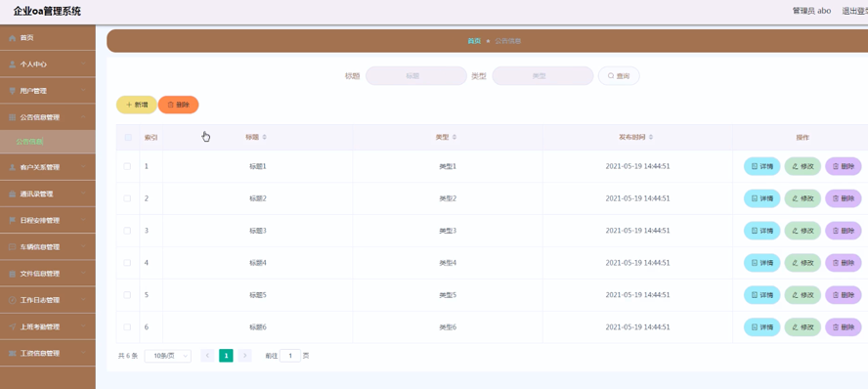Click the home icon beside 首页 in sidebar
The height and width of the screenshot is (389, 868).
pos(12,38)
